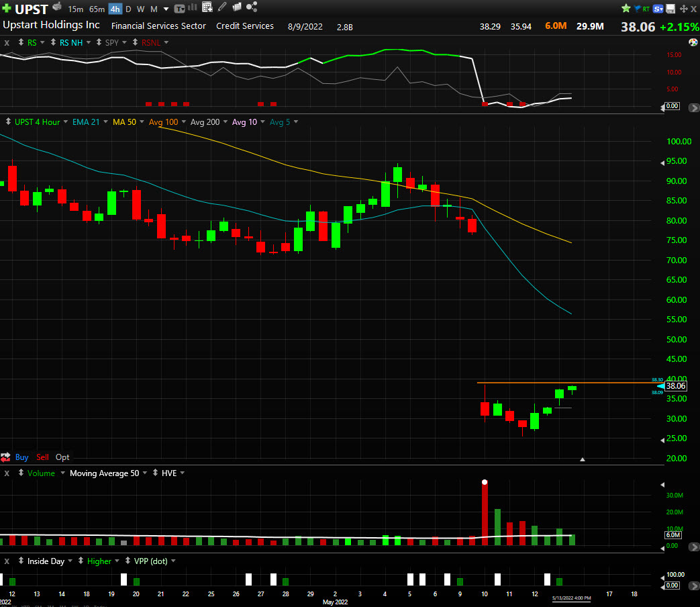Click the bar chart style icon
The image size is (700, 607).
pos(193,7)
